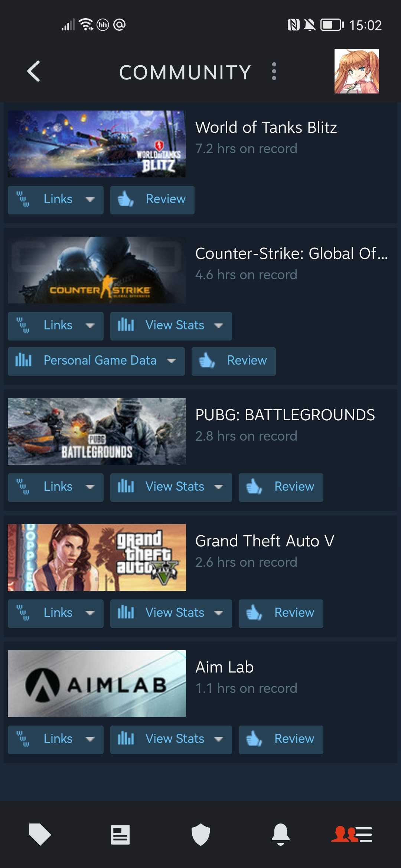
Task: Open the friends menu icon tab
Action: pos(352,835)
